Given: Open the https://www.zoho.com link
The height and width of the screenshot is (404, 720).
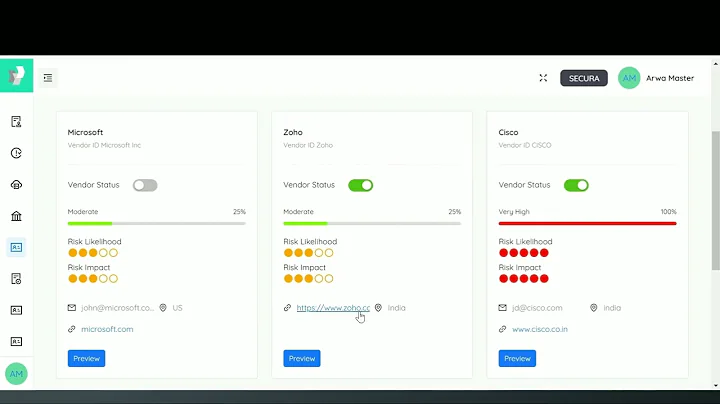Looking at the screenshot, I should (333, 308).
